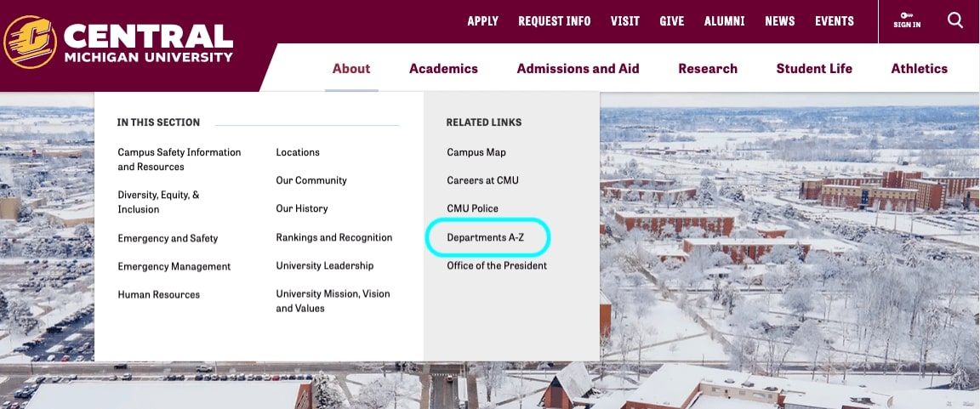
Task: Expand the Academics navigation menu
Action: [443, 69]
